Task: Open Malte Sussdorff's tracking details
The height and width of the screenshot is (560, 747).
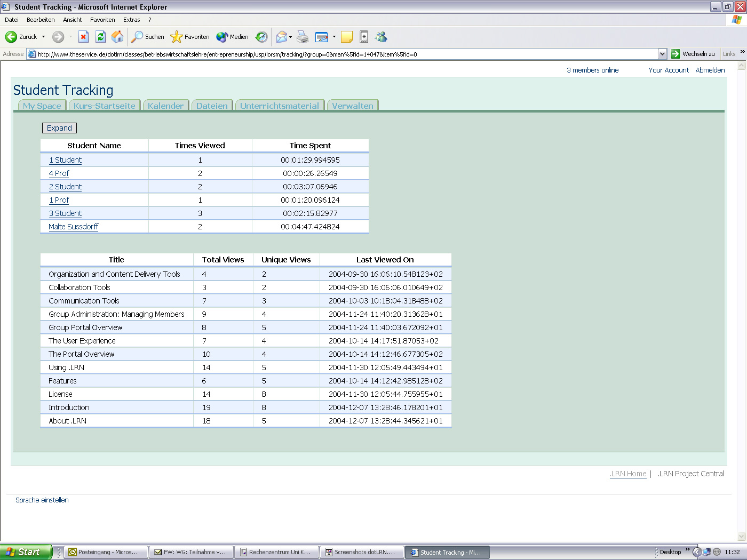Action: click(x=73, y=226)
